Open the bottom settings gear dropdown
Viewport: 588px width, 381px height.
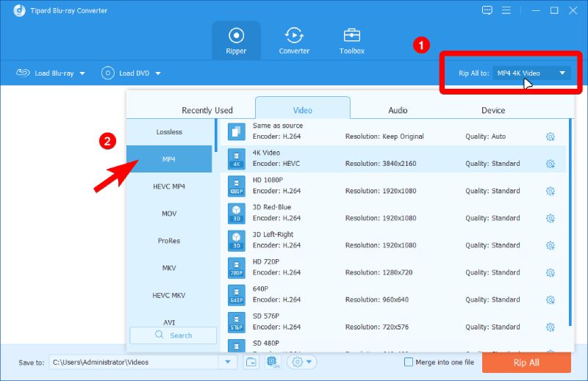[x=302, y=362]
